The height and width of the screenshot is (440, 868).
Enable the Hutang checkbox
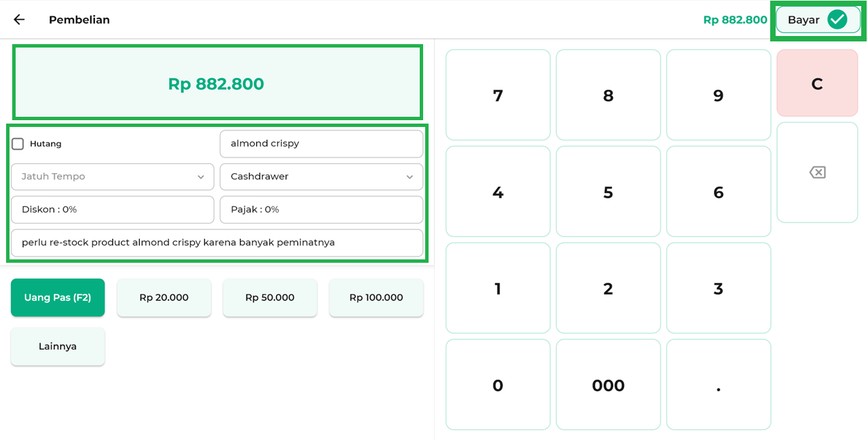pos(18,144)
